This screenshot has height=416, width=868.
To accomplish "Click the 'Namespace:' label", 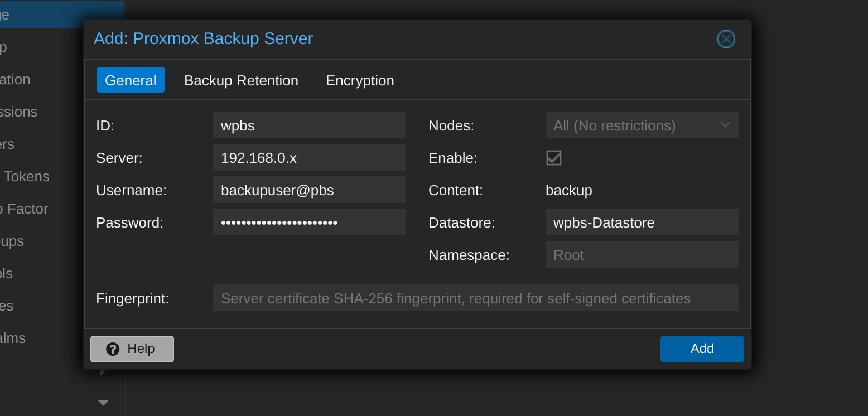I will pyautogui.click(x=469, y=255).
